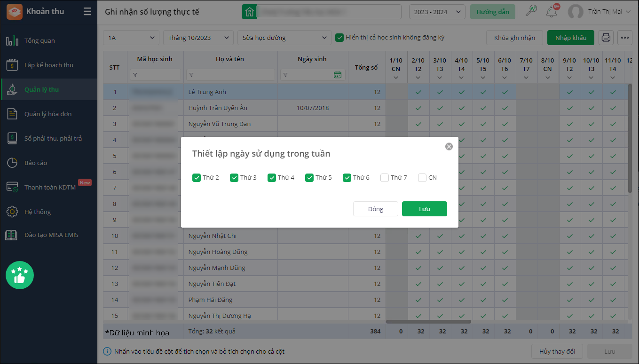Close the weekly days dialog with X
The height and width of the screenshot is (364, 639).
[449, 146]
